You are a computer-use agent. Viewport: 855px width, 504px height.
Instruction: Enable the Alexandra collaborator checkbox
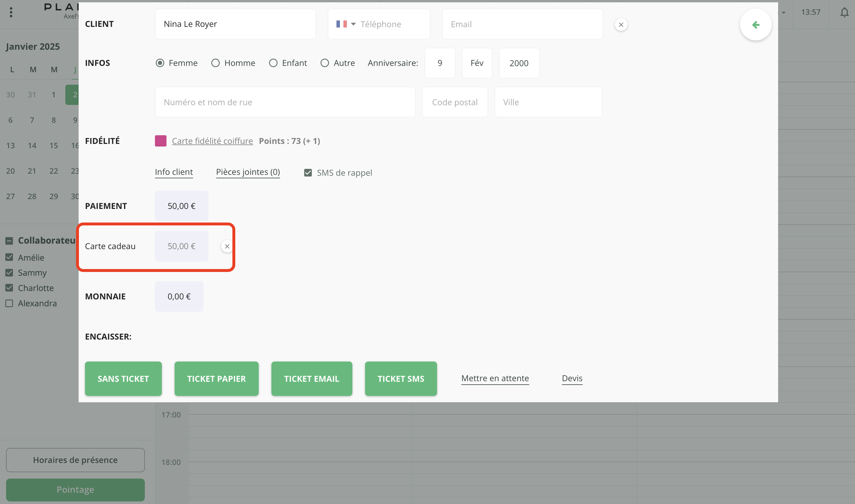(9, 303)
